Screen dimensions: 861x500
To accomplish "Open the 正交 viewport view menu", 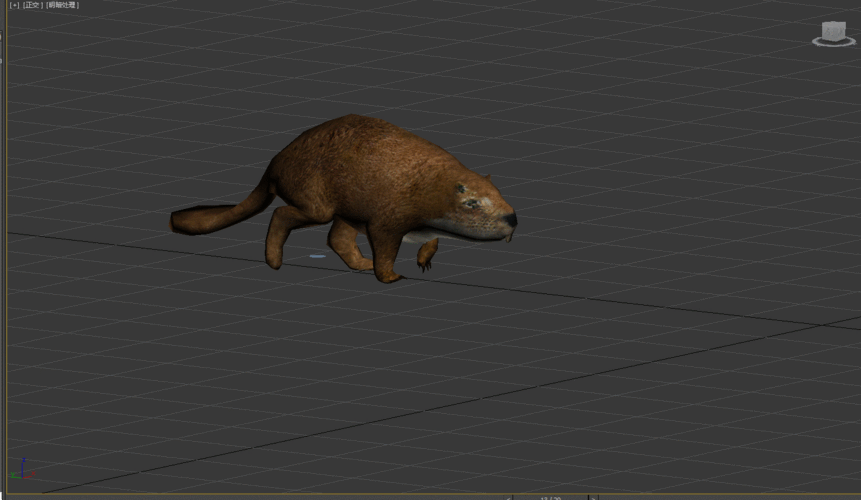I will pos(33,5).
